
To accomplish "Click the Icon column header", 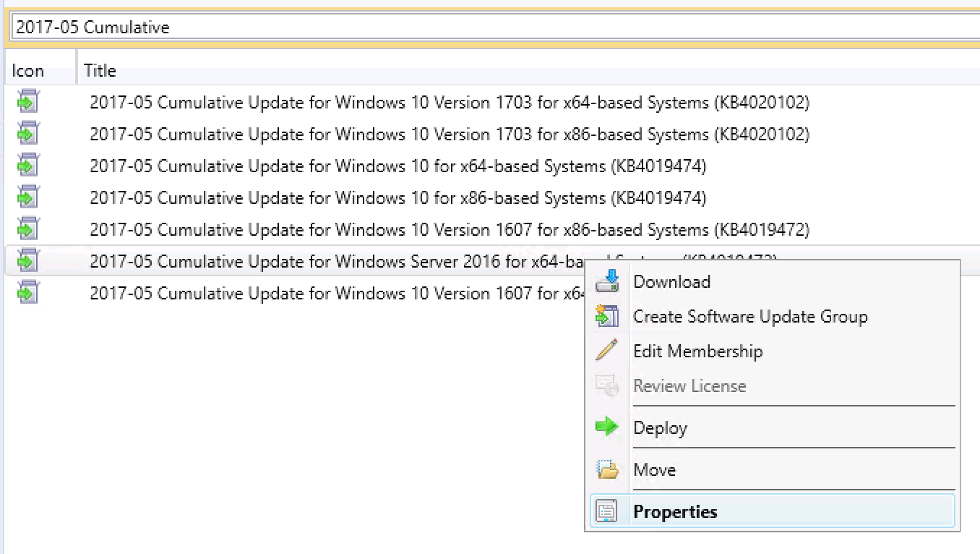I will tap(28, 70).
